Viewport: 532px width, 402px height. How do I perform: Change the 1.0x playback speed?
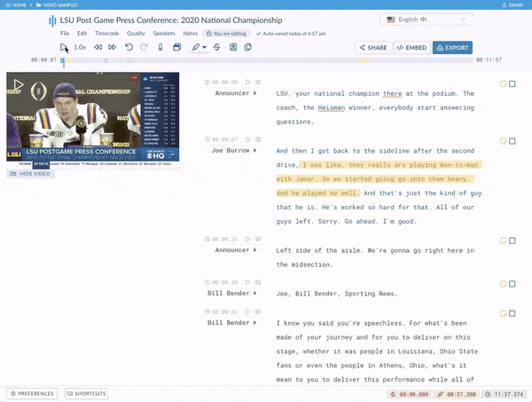coord(80,47)
